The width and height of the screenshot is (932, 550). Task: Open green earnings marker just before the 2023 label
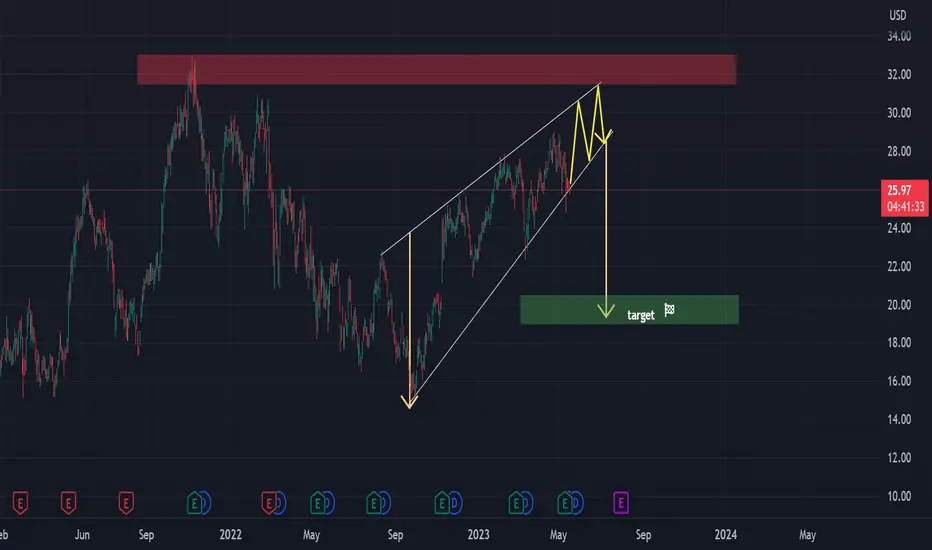(442, 503)
